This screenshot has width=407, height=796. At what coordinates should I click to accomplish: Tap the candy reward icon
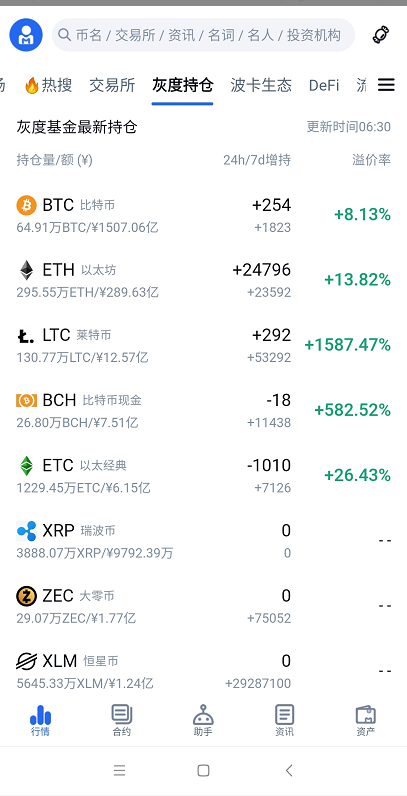381,35
